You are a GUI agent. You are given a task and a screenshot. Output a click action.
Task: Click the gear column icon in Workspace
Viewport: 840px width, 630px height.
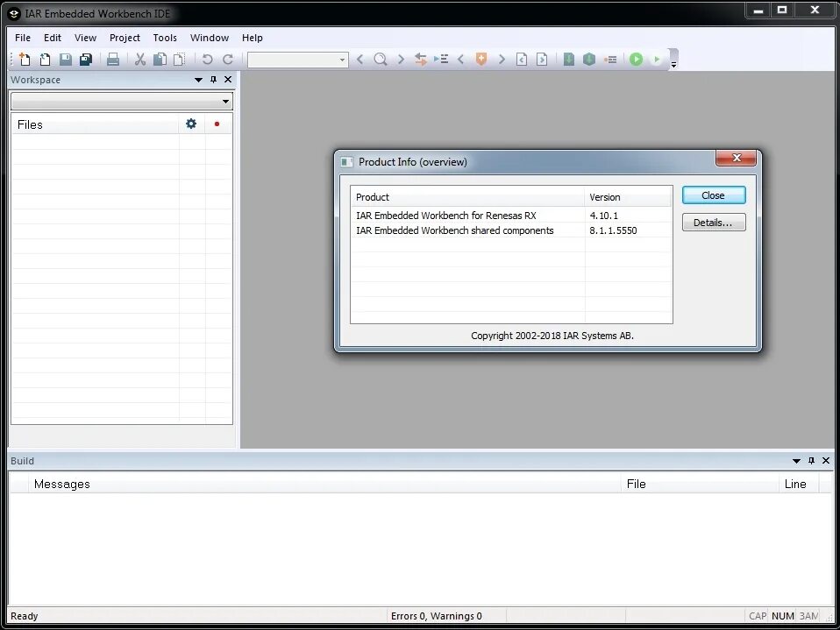[191, 124]
